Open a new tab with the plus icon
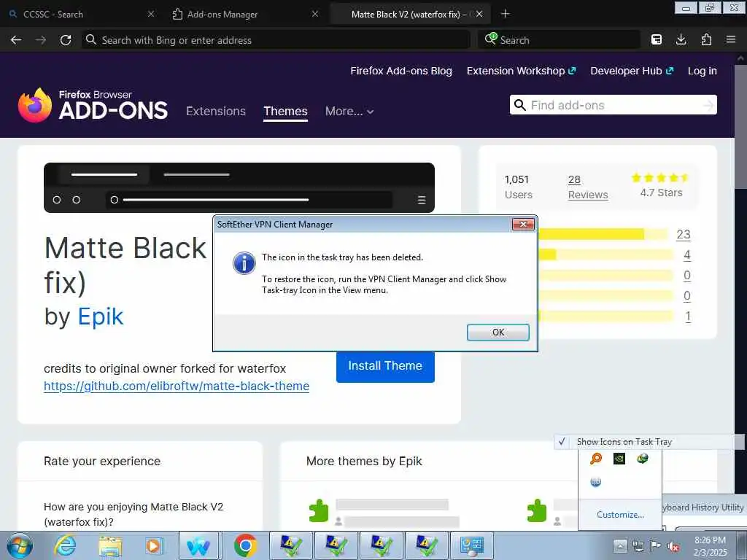This screenshot has height=560, width=747. click(506, 14)
